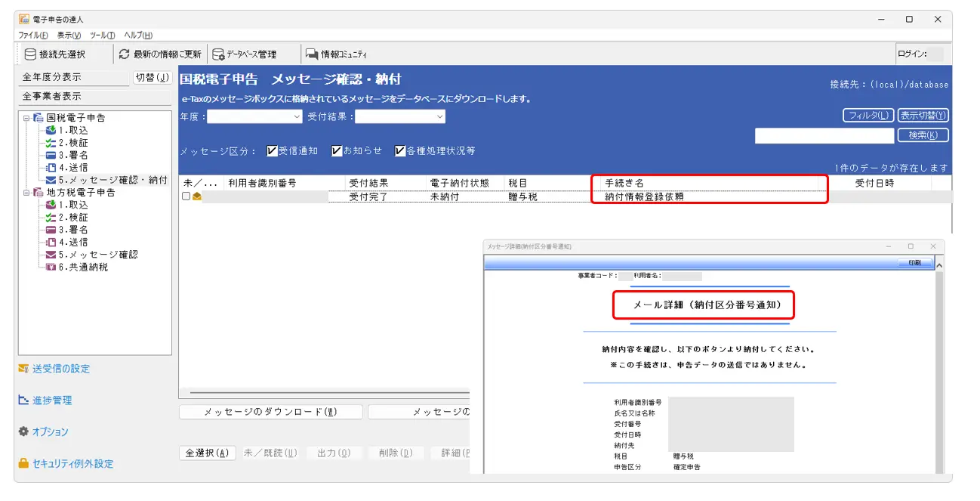Click the 最新の情報に更新 refresh icon
Image resolution: width=980 pixels, height=501 pixels.
pyautogui.click(x=125, y=54)
